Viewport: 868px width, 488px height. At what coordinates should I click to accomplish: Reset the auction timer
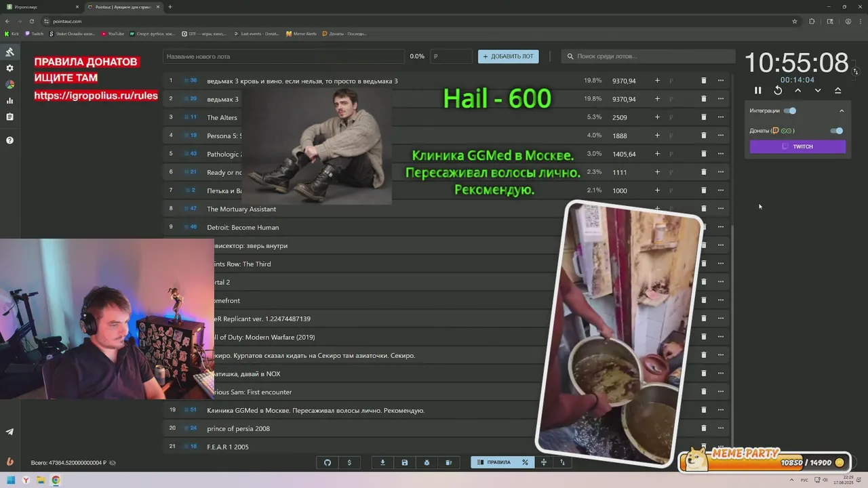[778, 90]
